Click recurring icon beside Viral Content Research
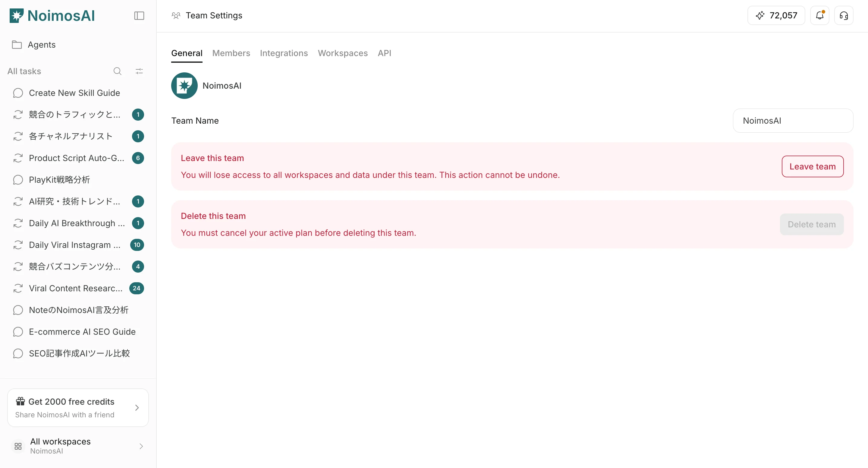Screen dimensions: 868x468 [18, 288]
